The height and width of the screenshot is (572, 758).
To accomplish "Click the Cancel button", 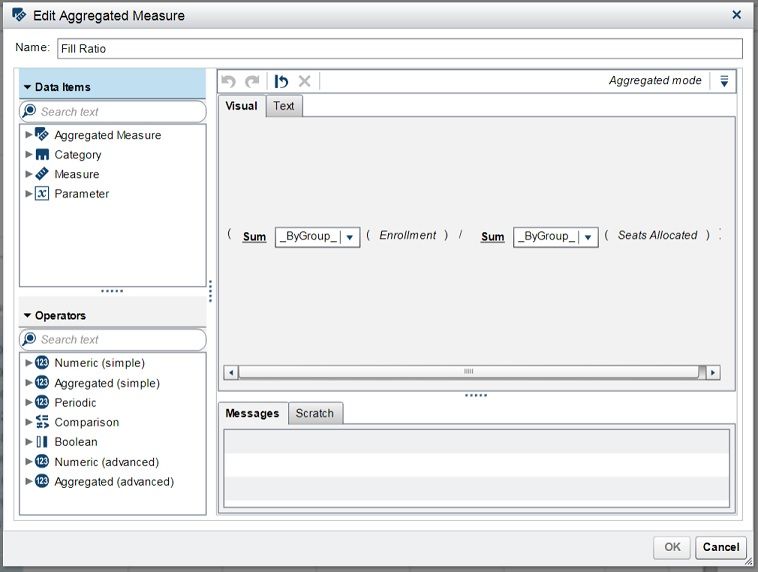I will (x=720, y=547).
